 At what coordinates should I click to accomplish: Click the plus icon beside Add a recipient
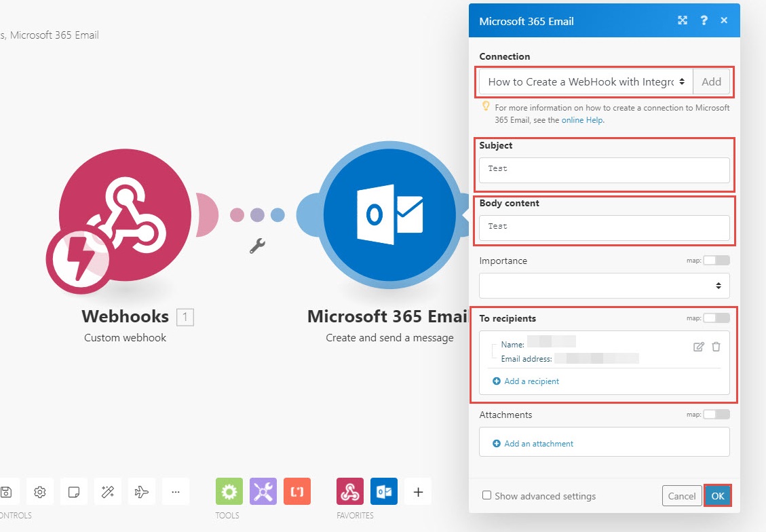[x=497, y=381]
